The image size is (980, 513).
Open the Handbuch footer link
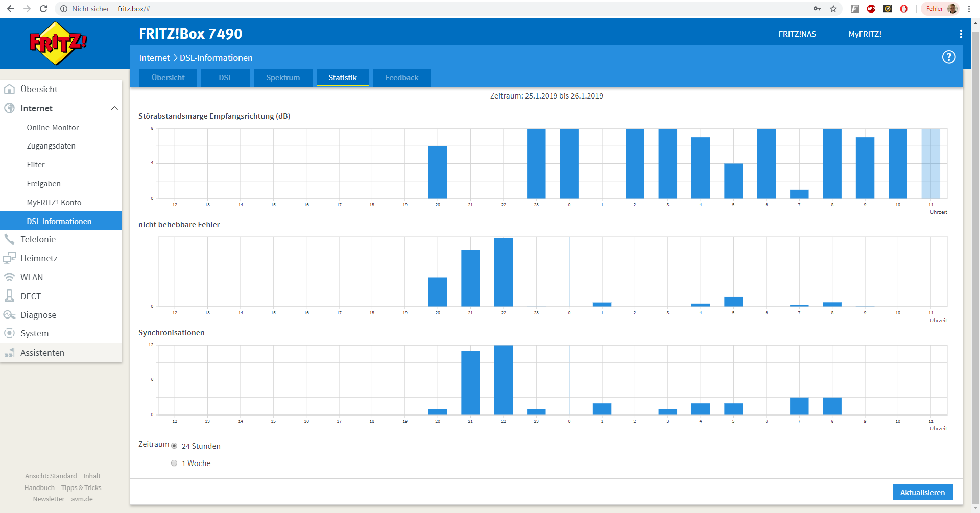point(39,488)
